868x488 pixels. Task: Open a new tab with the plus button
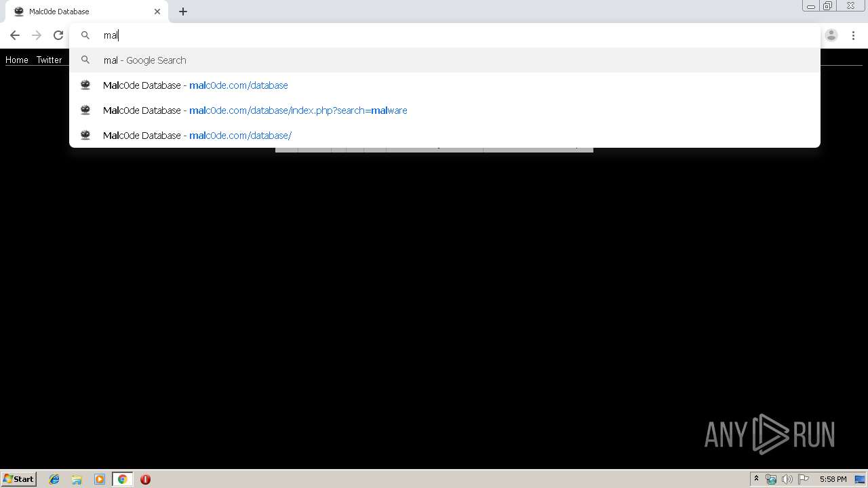click(x=183, y=12)
